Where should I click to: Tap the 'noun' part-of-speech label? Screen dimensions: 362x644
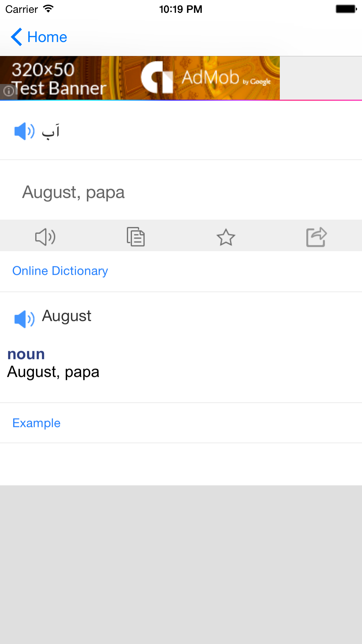coord(26,354)
